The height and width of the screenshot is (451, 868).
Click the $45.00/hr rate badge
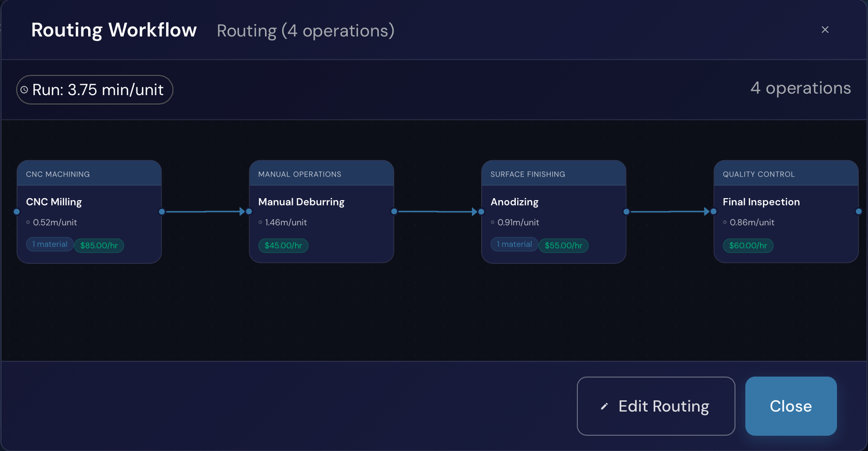coord(283,245)
